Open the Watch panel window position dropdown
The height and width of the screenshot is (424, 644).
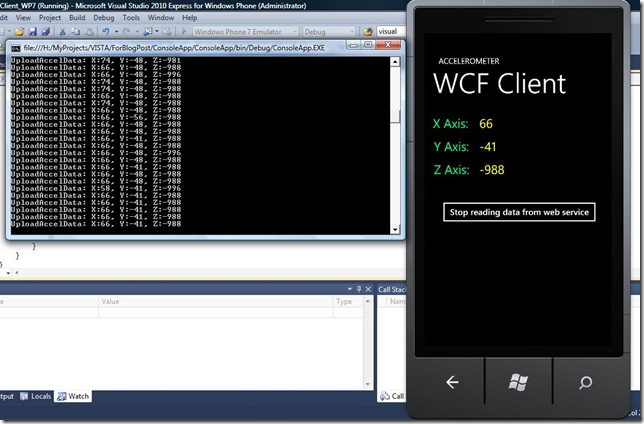tap(350, 289)
